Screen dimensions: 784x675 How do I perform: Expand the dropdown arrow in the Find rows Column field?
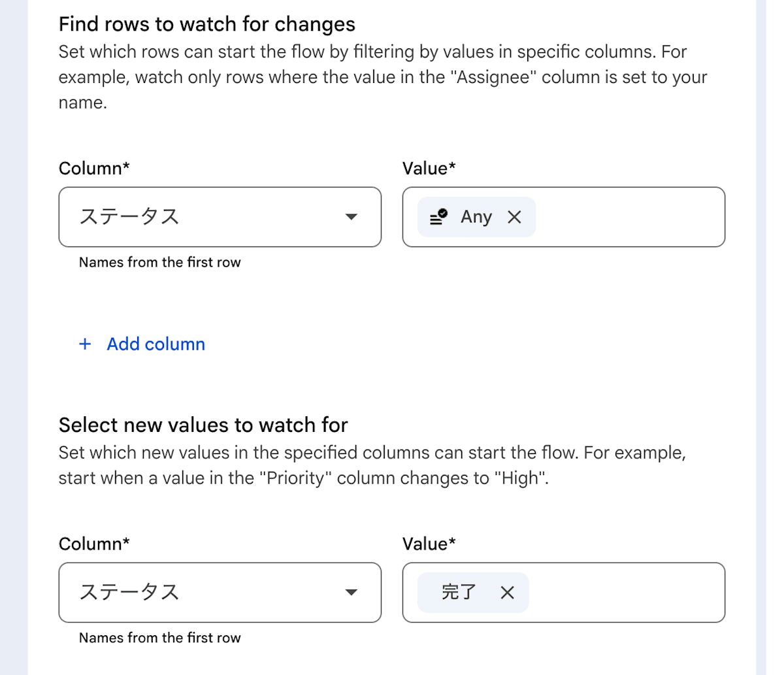(351, 217)
